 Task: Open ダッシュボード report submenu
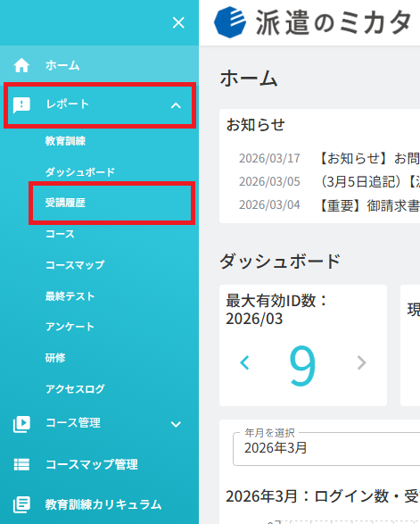click(80, 172)
